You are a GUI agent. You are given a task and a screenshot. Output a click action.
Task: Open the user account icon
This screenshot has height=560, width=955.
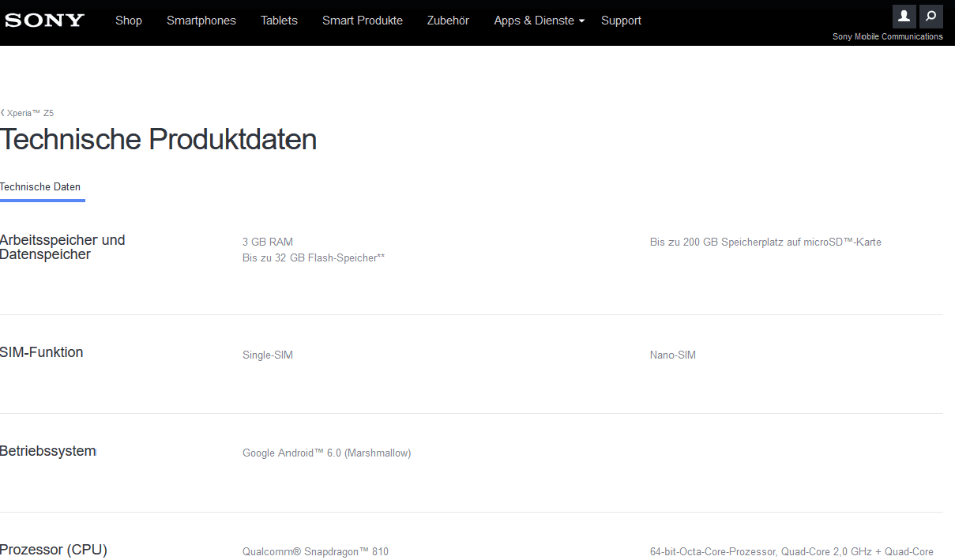[904, 17]
